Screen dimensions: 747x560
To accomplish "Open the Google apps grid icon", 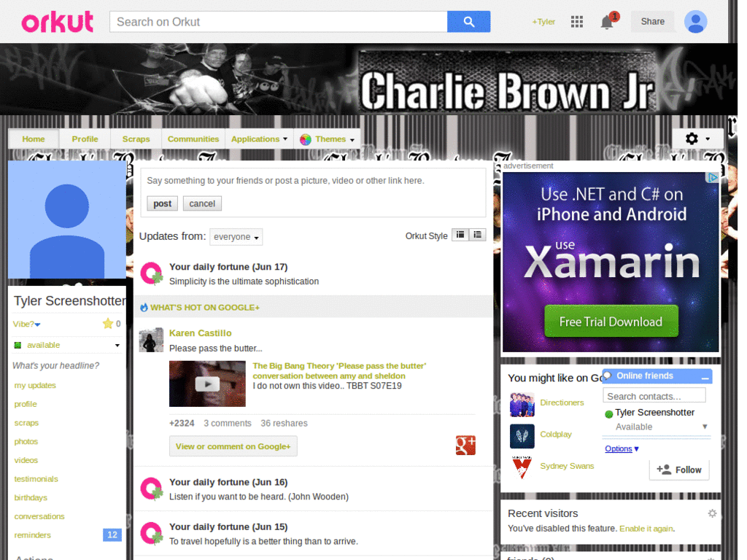I will pyautogui.click(x=577, y=21).
